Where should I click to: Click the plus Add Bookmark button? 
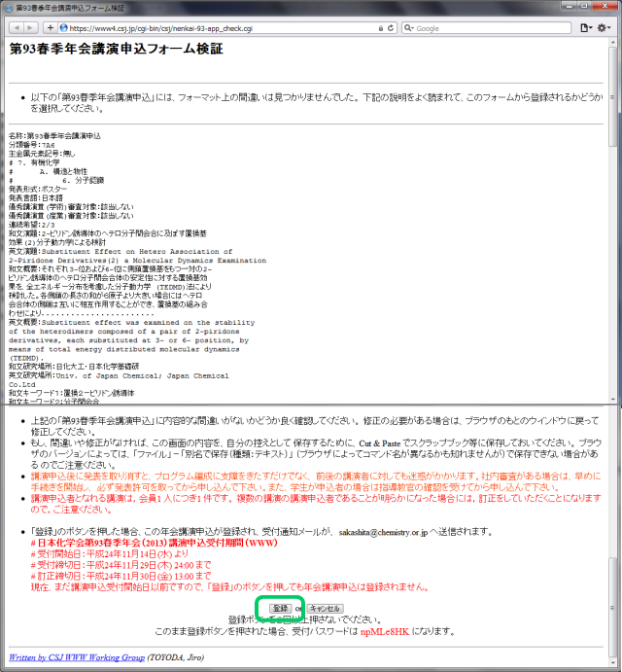pos(51,28)
